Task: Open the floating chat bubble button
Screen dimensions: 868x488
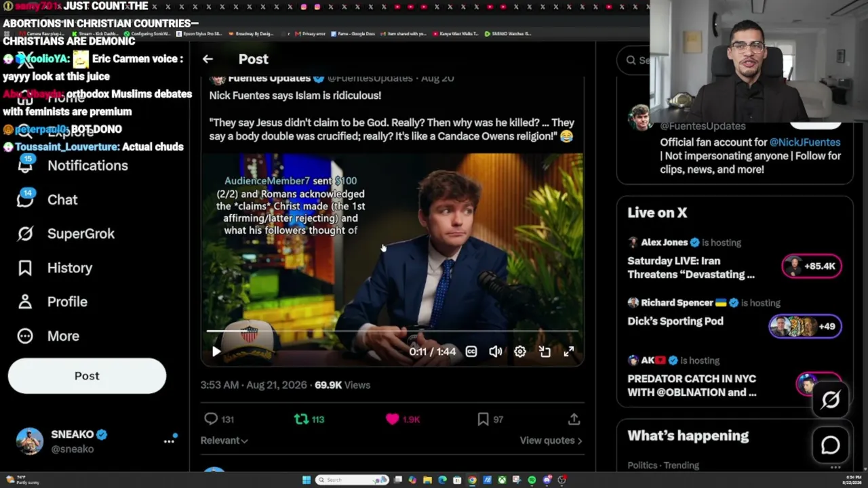Action: (830, 445)
